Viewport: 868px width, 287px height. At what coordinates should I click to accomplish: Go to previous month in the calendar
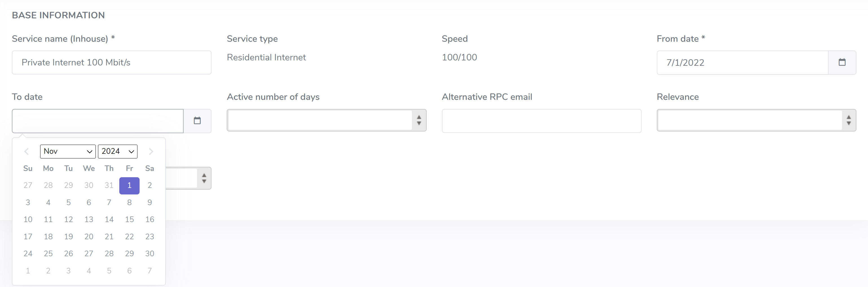[27, 152]
